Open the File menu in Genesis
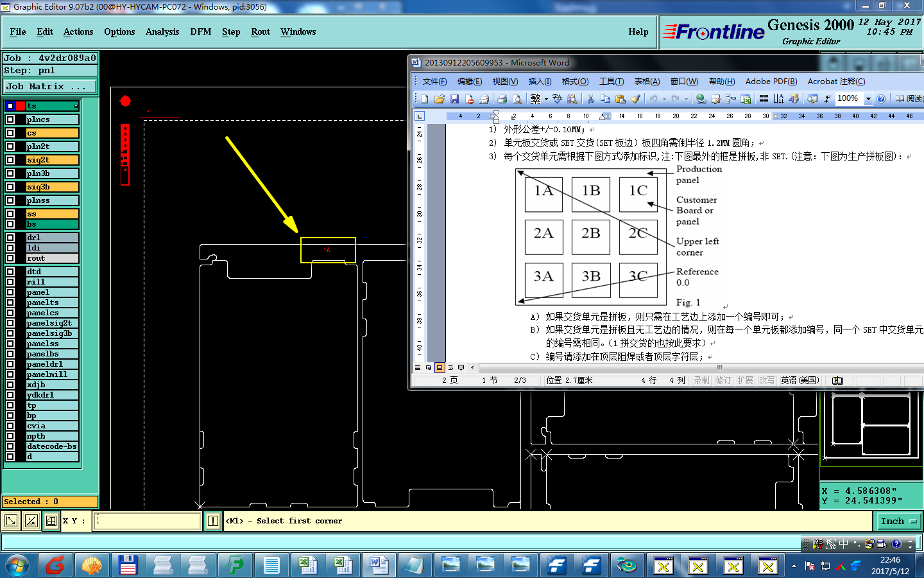924x578 pixels. [18, 31]
